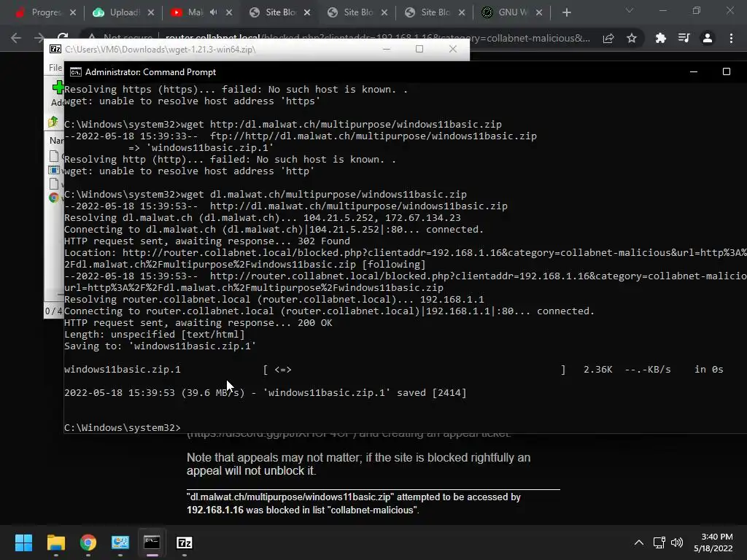Open network status tray icon

click(659, 542)
